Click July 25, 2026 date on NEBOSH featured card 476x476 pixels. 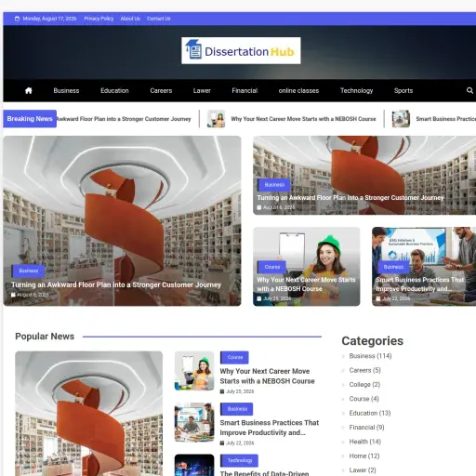[x=277, y=298]
